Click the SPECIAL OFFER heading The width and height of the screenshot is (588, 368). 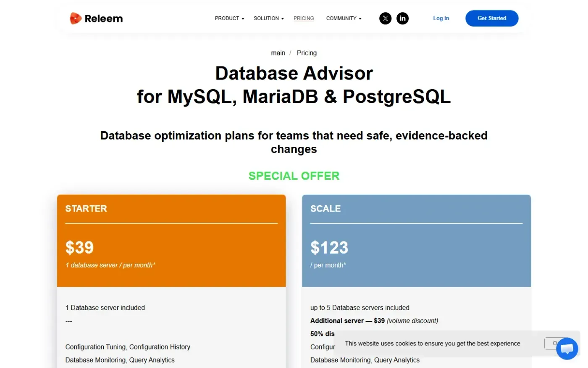[x=294, y=176]
